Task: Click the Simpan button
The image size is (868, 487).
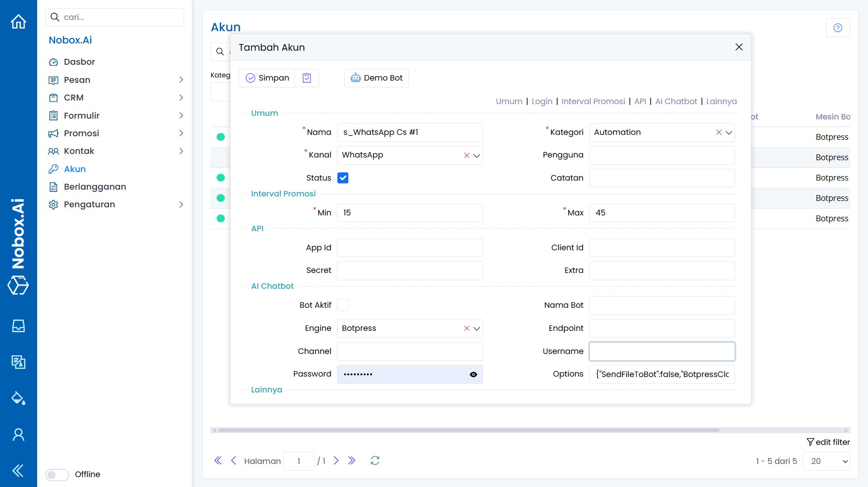Action: [x=267, y=78]
